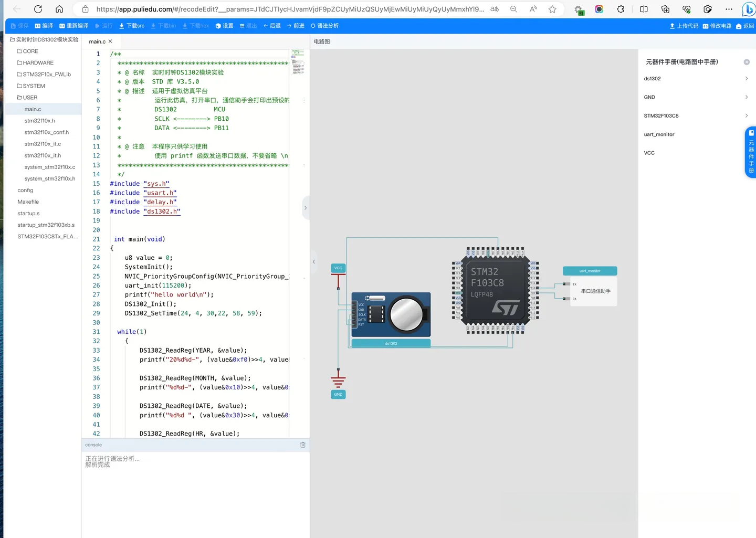Click 返回 to go back
The image size is (756, 538).
pyautogui.click(x=745, y=26)
